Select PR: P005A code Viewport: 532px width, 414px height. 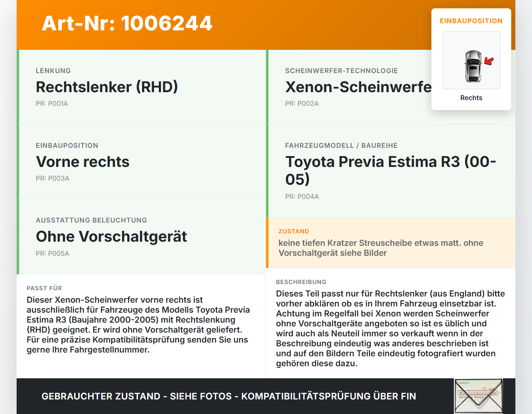pos(52,253)
